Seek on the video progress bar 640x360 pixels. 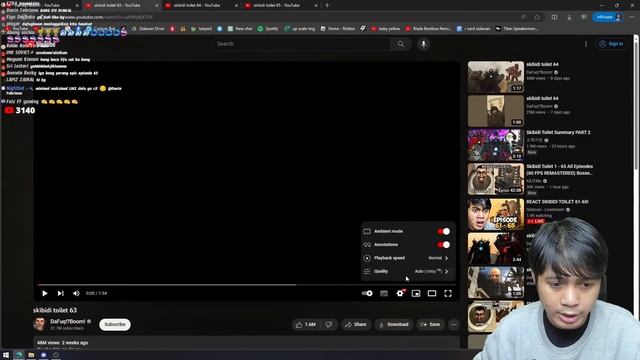point(247,284)
